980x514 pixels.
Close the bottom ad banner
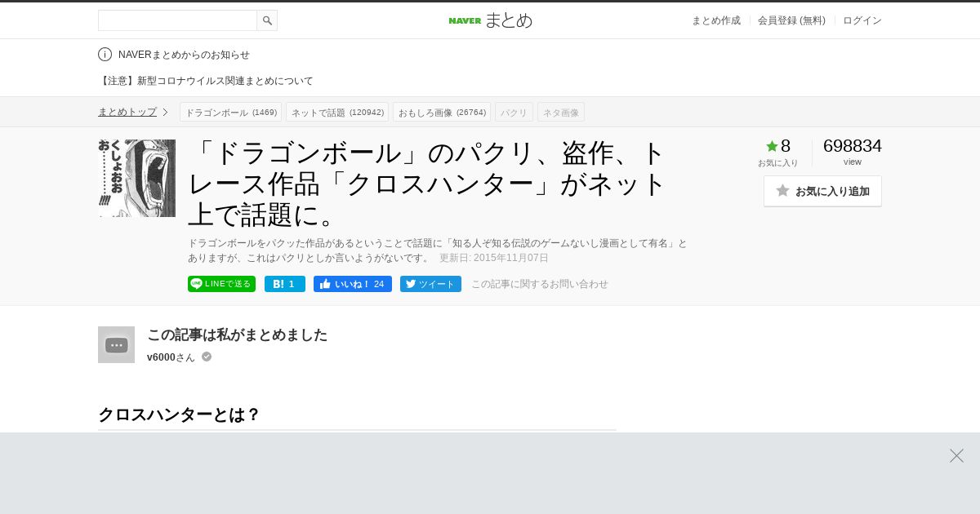[x=956, y=455]
